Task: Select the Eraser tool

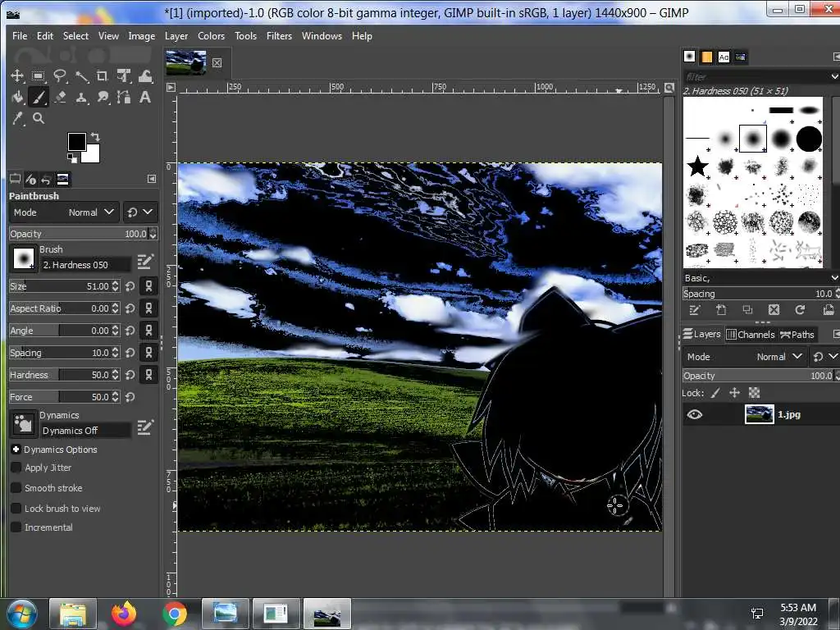Action: click(x=59, y=97)
